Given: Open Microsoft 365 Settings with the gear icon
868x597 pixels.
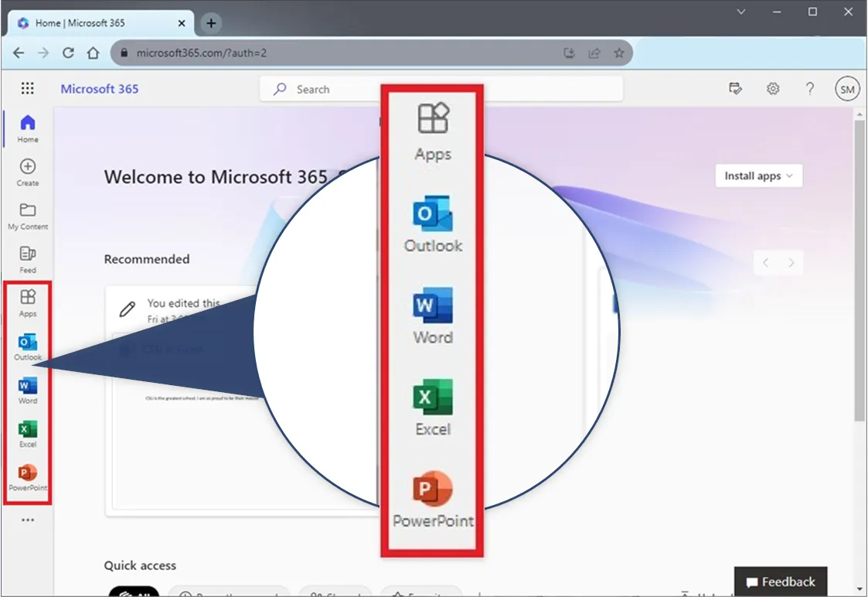Looking at the screenshot, I should click(773, 88).
